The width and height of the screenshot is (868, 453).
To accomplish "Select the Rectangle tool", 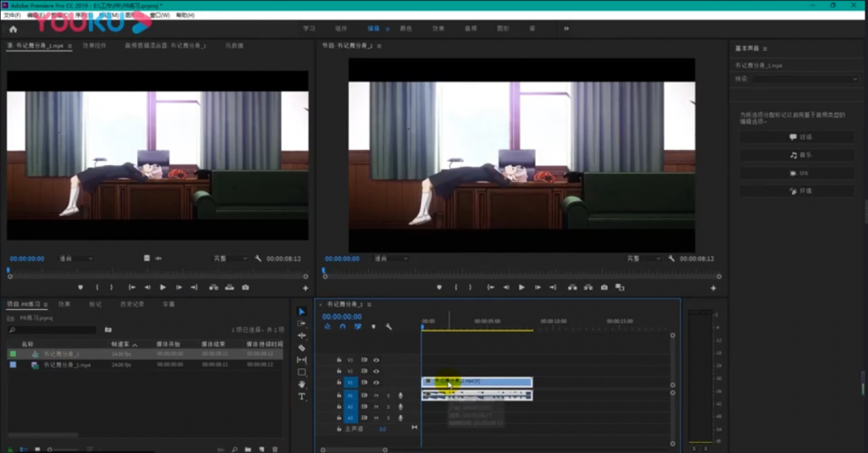I will [x=302, y=372].
